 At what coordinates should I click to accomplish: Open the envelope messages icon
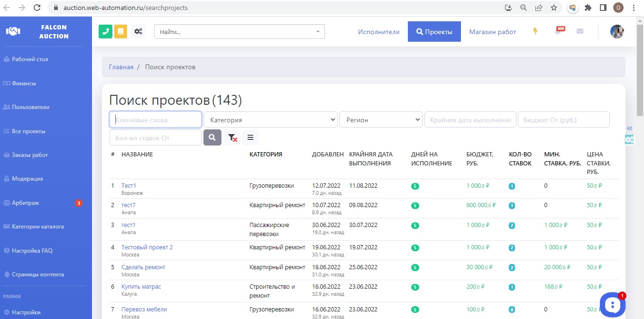[x=580, y=32]
